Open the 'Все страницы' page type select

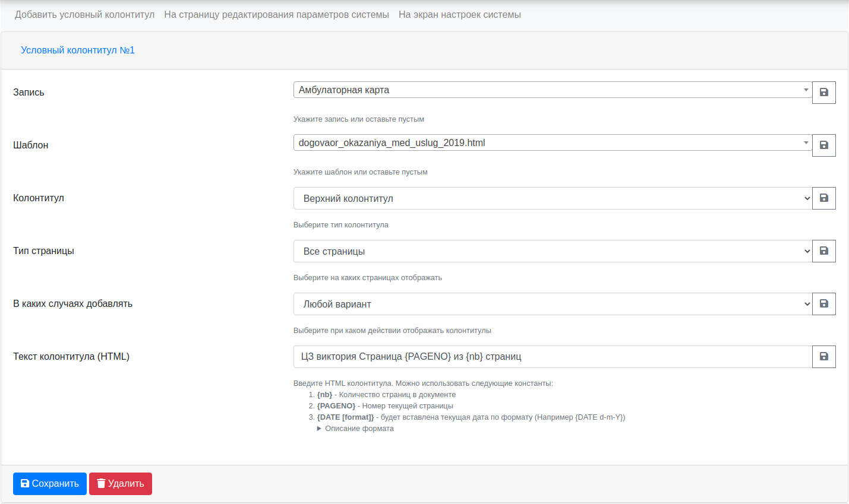(x=552, y=251)
